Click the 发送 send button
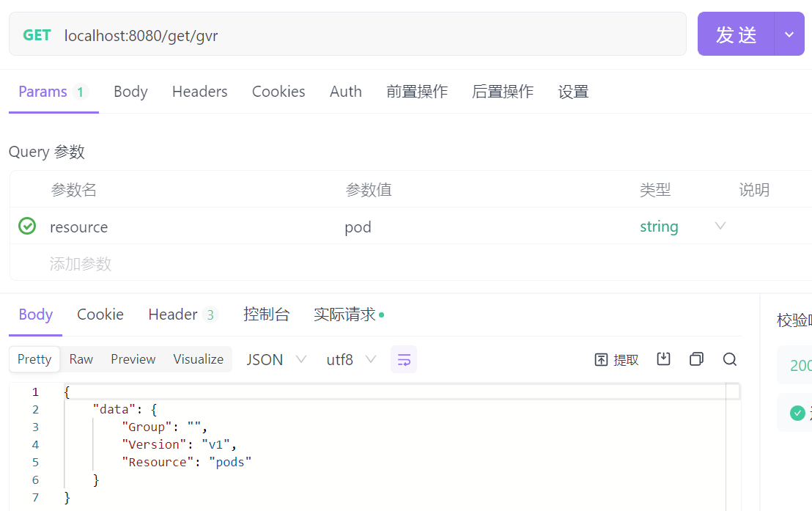The height and width of the screenshot is (511, 812). 736,34
